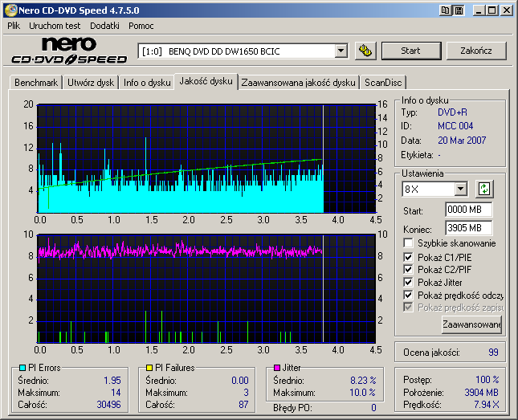Click the Koniec 3905 MB input field
The image size is (518, 420).
468,228
